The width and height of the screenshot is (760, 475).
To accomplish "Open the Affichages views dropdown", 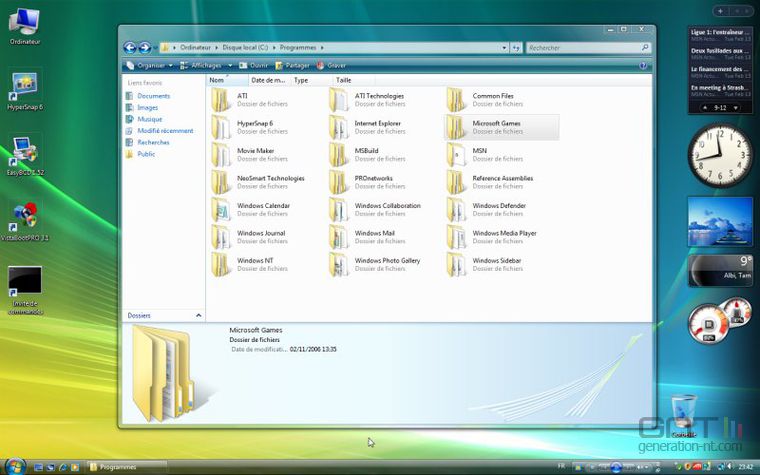I will click(230, 65).
